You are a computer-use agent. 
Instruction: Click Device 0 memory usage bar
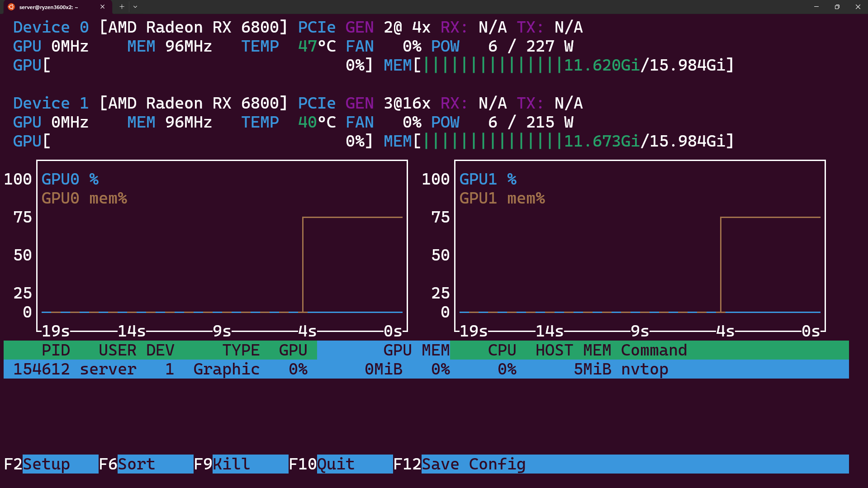pos(559,65)
